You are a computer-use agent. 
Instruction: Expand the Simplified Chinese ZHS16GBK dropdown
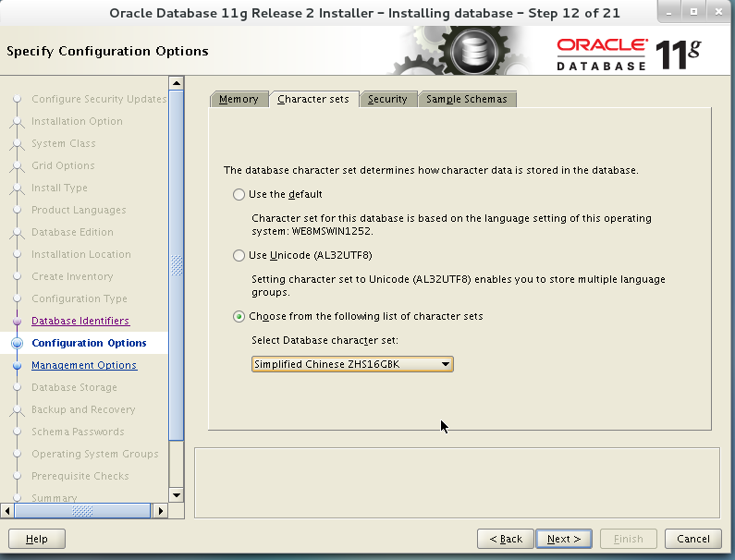[352, 364]
